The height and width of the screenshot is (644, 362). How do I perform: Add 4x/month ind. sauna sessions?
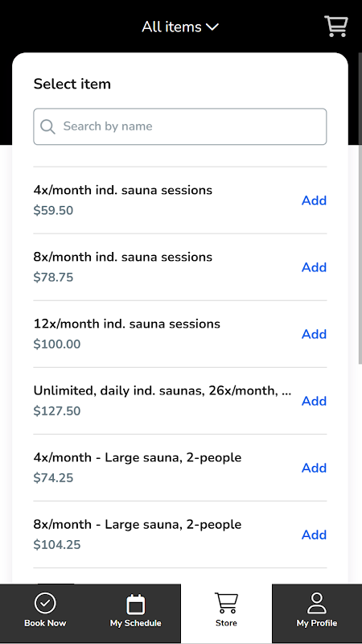point(314,200)
